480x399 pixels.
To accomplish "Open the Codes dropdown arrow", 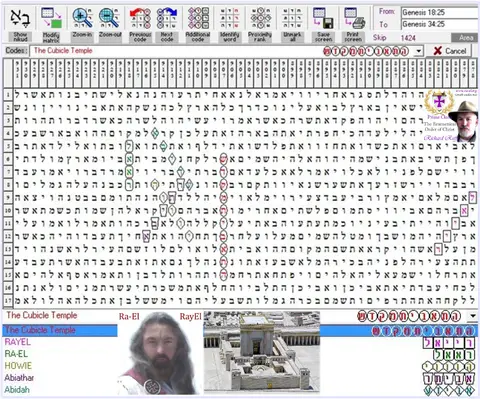I will point(418,51).
